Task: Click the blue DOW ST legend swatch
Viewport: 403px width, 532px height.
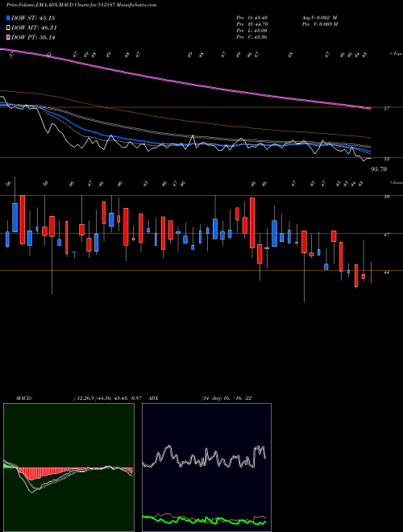Action: coord(8,18)
